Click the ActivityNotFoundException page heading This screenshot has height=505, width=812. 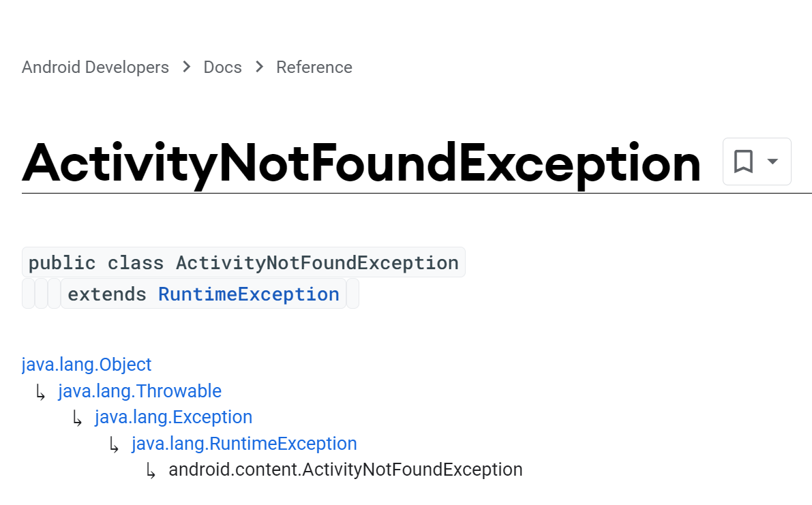(361, 164)
